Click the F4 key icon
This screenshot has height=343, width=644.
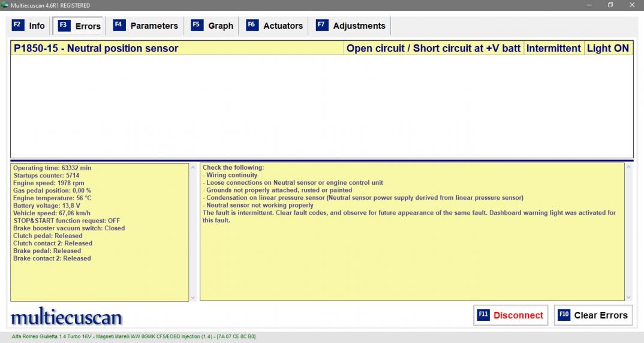pyautogui.click(x=119, y=25)
